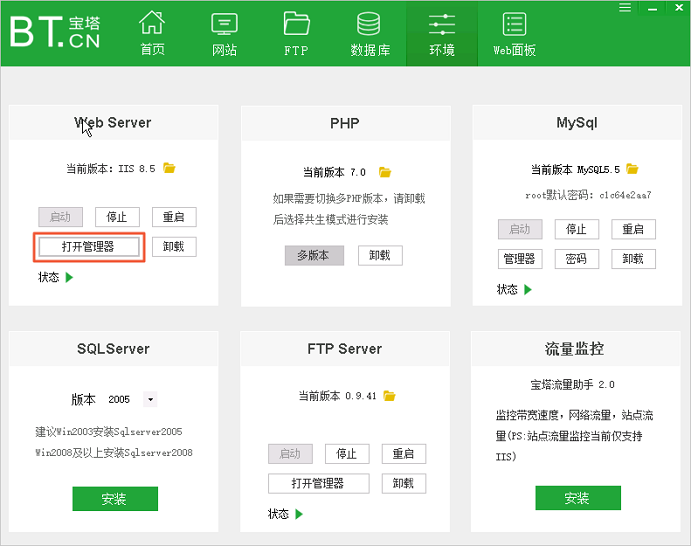Click 宝塔流量助手 2.0 text

click(x=572, y=385)
